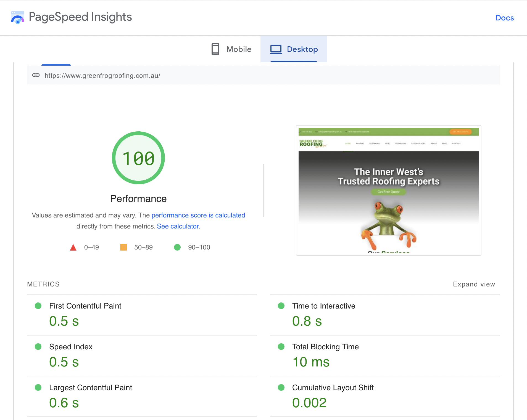Click the Green Frog Roofing page screenshot

(388, 190)
